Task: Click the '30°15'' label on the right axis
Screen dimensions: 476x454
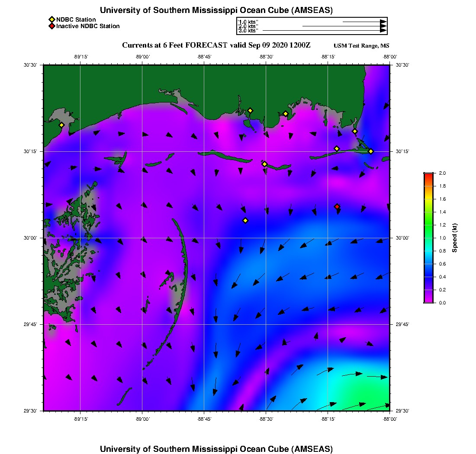Action: [402, 151]
